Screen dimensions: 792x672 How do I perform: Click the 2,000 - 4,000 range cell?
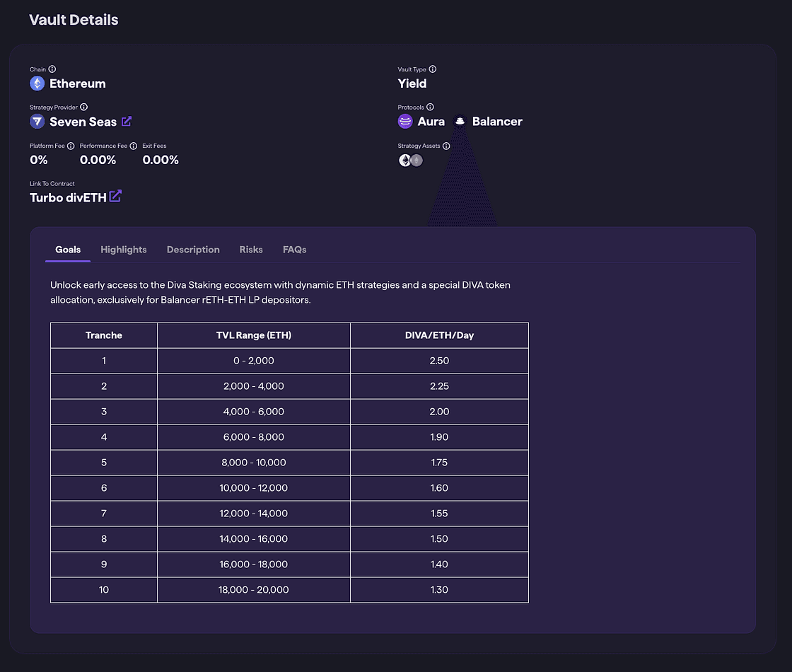(x=254, y=386)
